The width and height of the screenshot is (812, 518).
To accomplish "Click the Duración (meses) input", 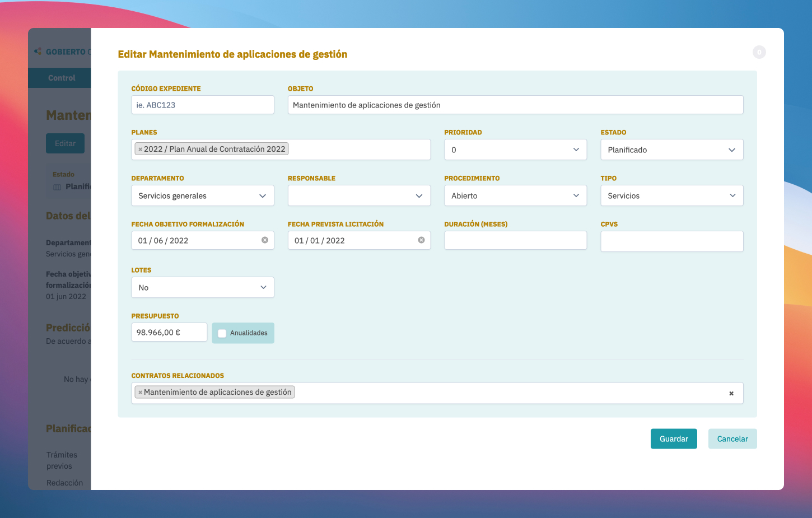I will pos(515,240).
